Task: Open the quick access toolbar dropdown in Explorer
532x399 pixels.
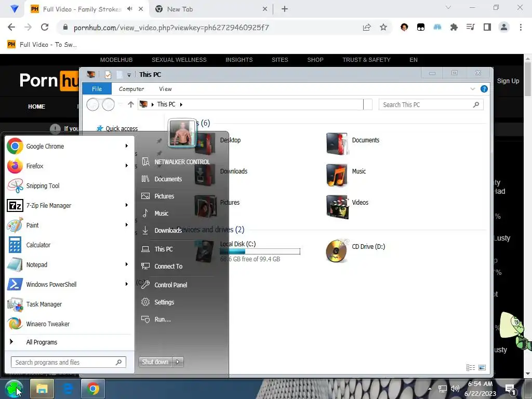Action: click(x=129, y=75)
